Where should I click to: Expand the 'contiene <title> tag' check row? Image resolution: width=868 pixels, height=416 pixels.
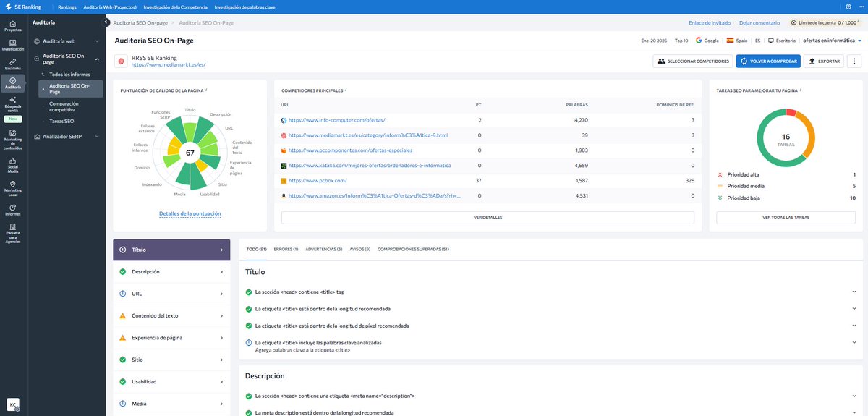(550, 292)
